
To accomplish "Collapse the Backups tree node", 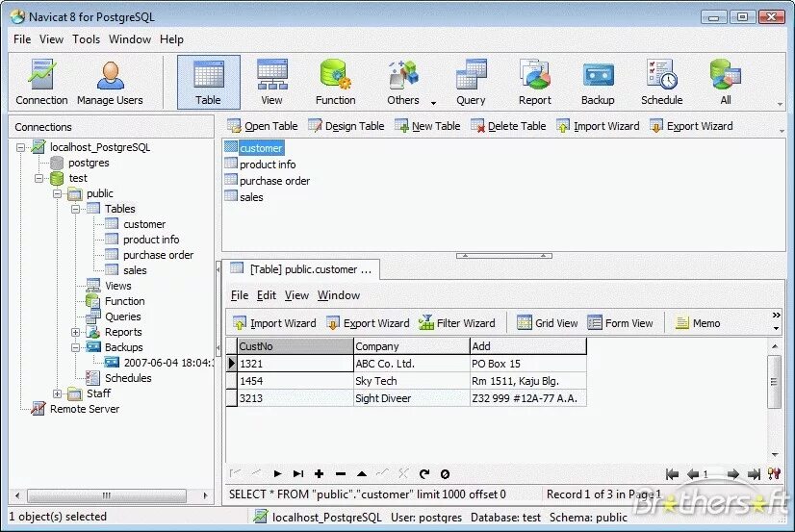I will 75,347.
